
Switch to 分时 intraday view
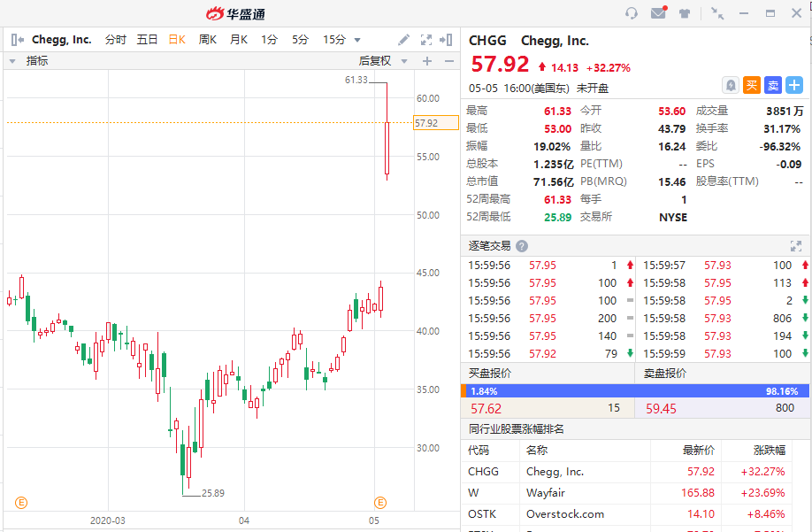[x=116, y=40]
